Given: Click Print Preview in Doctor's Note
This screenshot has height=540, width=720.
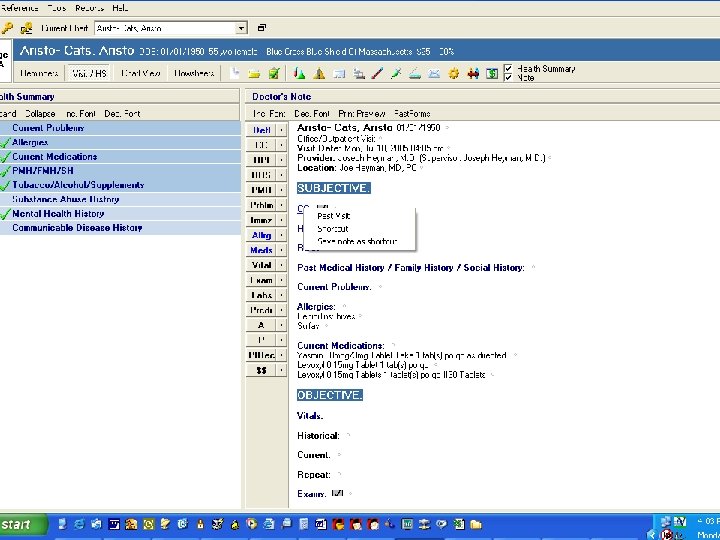Looking at the screenshot, I should pyautogui.click(x=362, y=113).
